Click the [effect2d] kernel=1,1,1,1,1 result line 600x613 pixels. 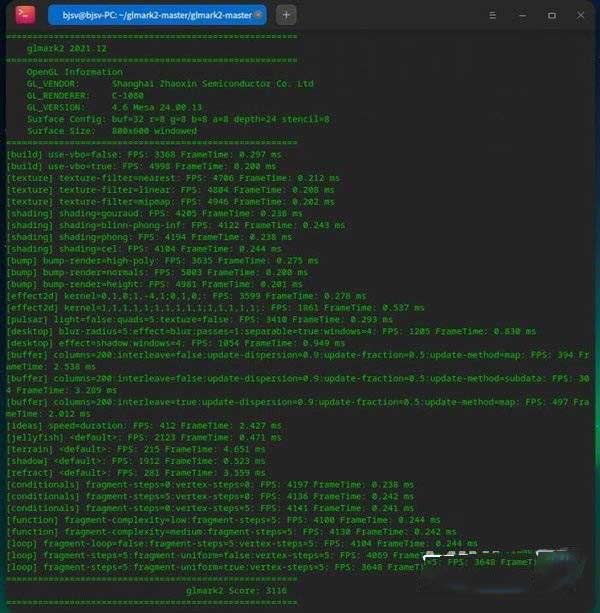(x=215, y=308)
